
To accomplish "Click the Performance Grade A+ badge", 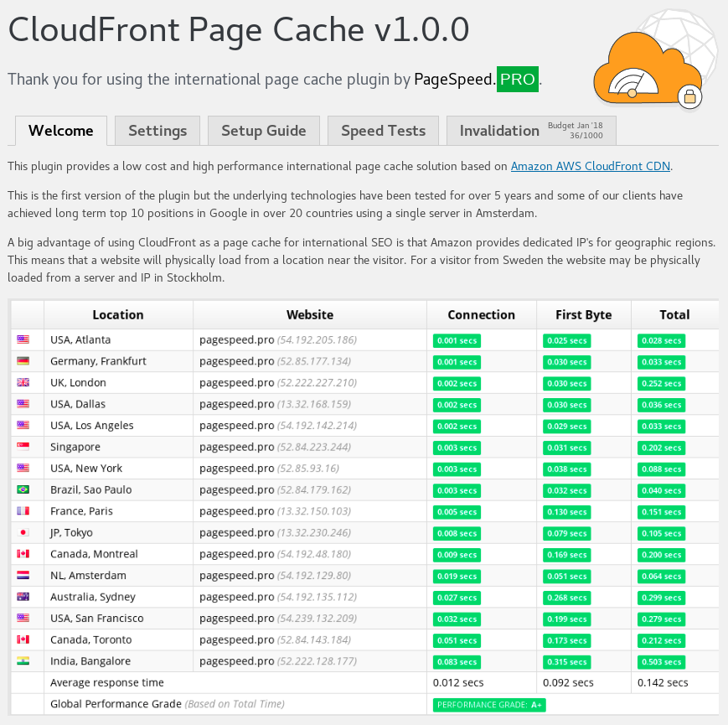I will [489, 705].
